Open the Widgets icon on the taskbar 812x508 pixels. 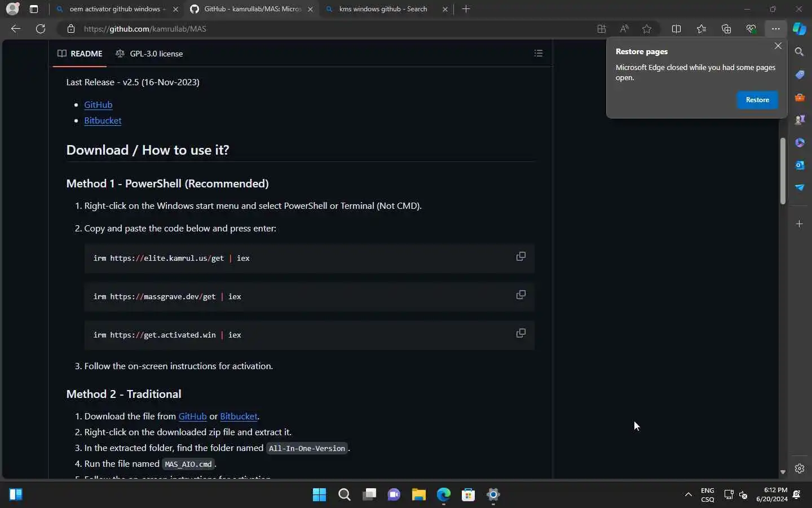click(x=16, y=494)
